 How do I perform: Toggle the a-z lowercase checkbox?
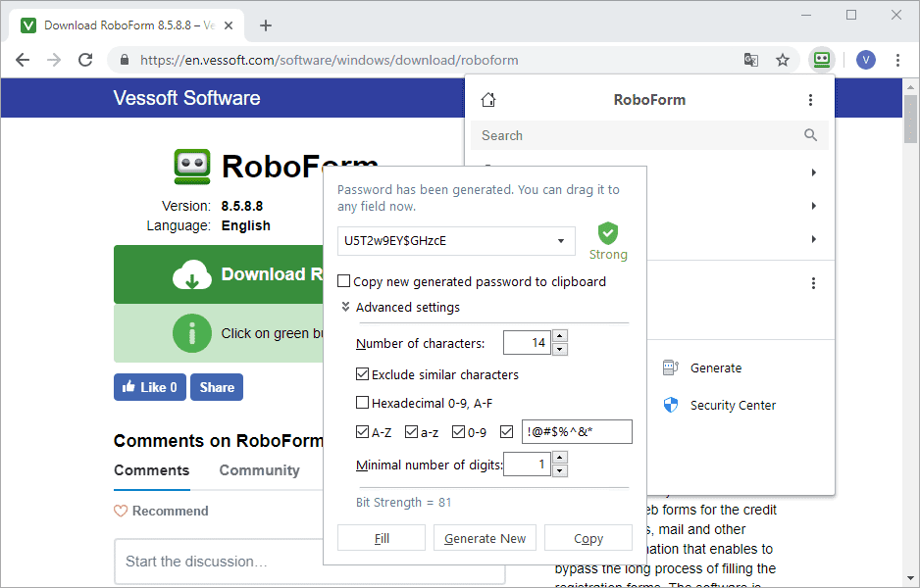pyautogui.click(x=411, y=432)
